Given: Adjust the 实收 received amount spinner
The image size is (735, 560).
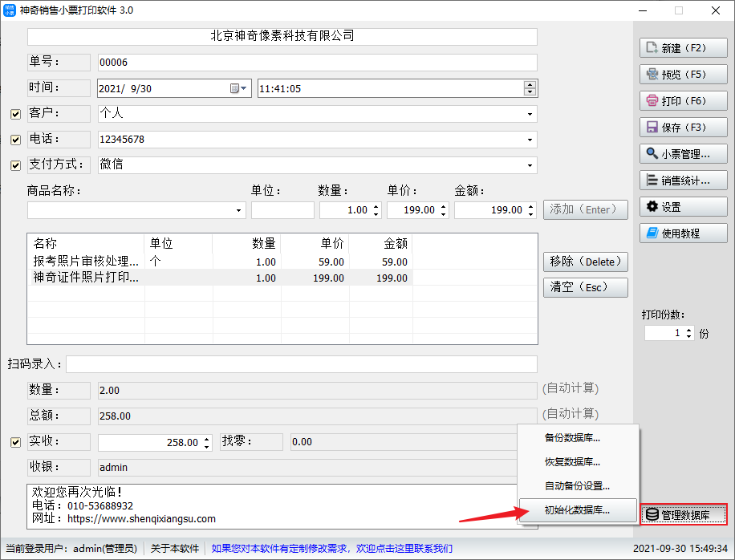Looking at the screenshot, I should [207, 442].
